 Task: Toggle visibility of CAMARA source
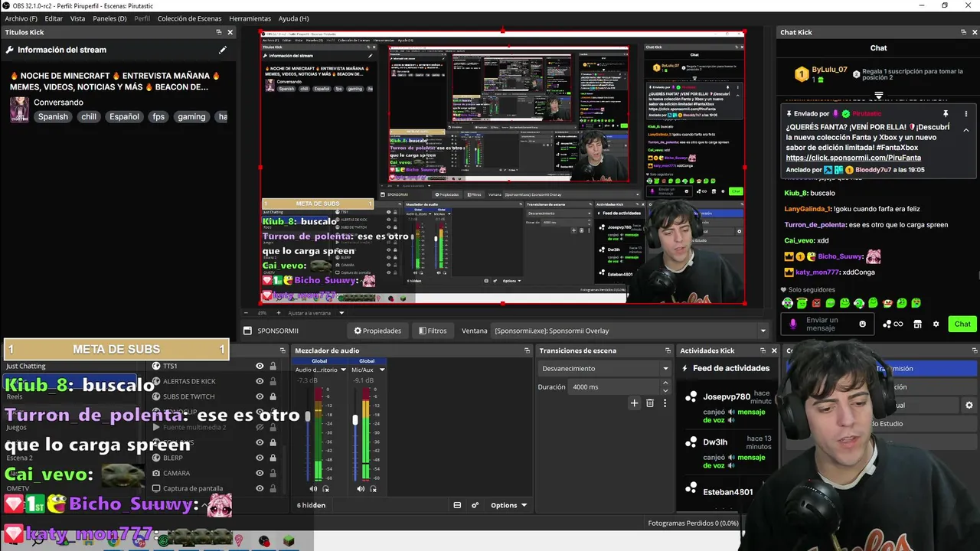coord(260,473)
